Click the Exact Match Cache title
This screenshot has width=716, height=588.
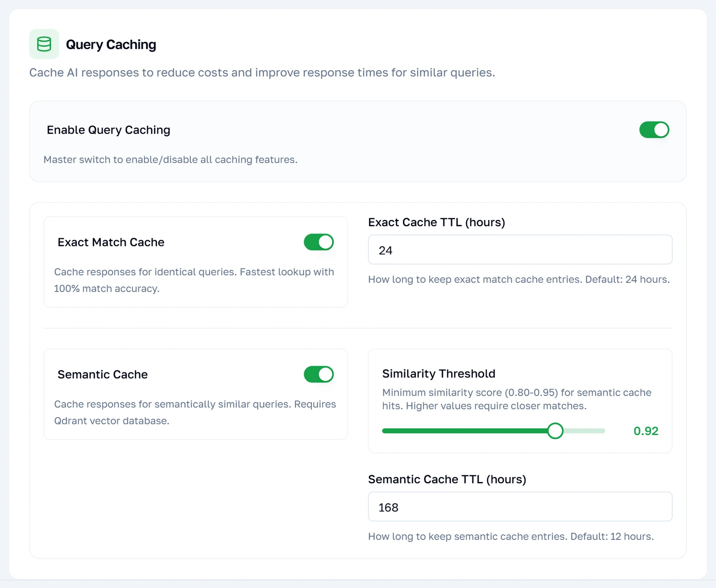(111, 242)
